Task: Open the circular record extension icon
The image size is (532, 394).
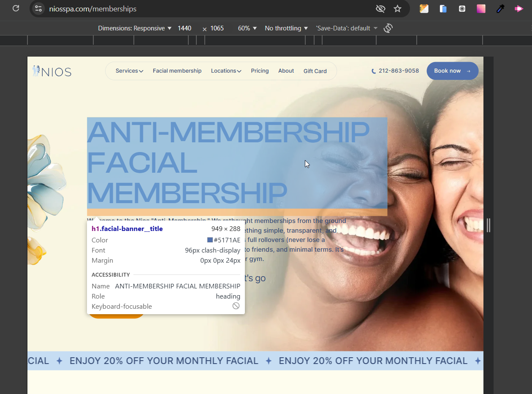Action: pyautogui.click(x=462, y=8)
